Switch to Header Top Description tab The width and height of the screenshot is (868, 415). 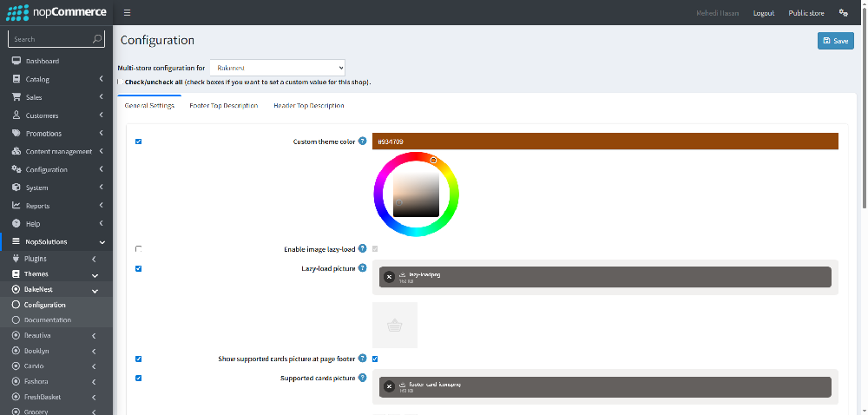309,106
